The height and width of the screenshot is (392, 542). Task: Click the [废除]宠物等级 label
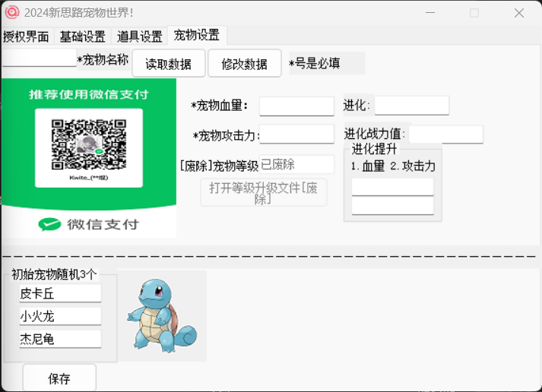[x=219, y=166]
